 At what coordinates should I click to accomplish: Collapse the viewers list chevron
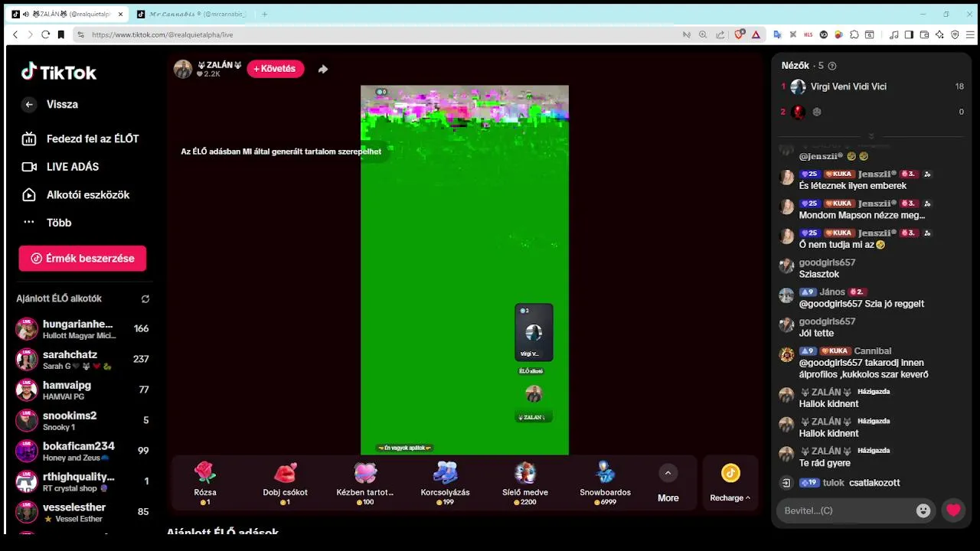coord(871,136)
